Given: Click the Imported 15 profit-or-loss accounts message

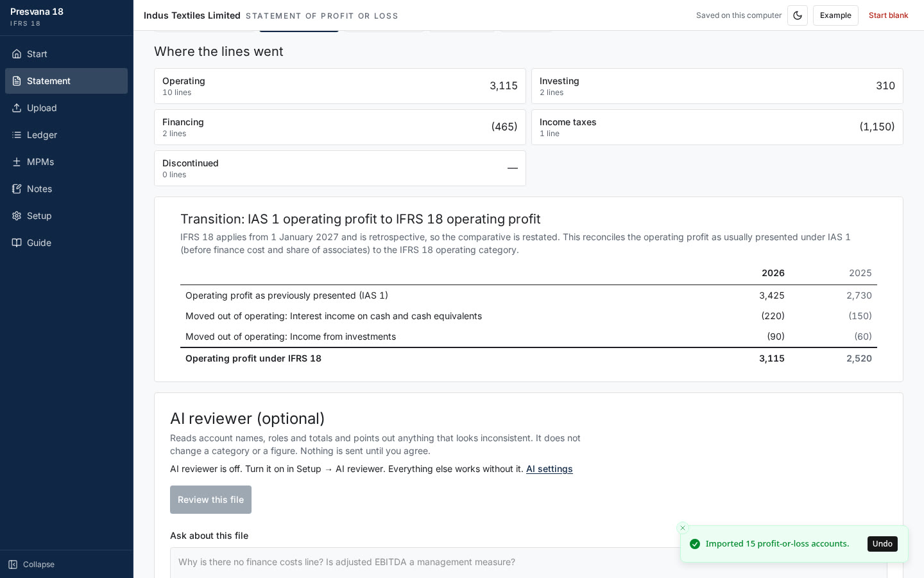Looking at the screenshot, I should tap(777, 544).
